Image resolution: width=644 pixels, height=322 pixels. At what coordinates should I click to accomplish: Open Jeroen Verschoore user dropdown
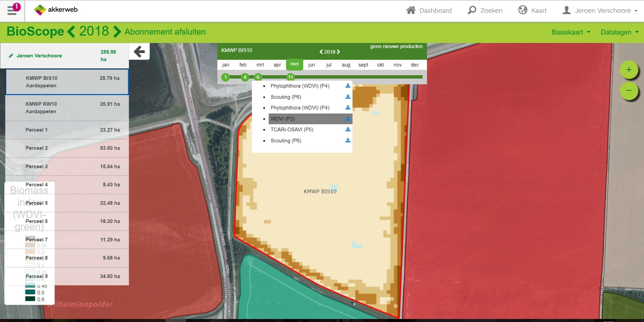[x=600, y=10]
